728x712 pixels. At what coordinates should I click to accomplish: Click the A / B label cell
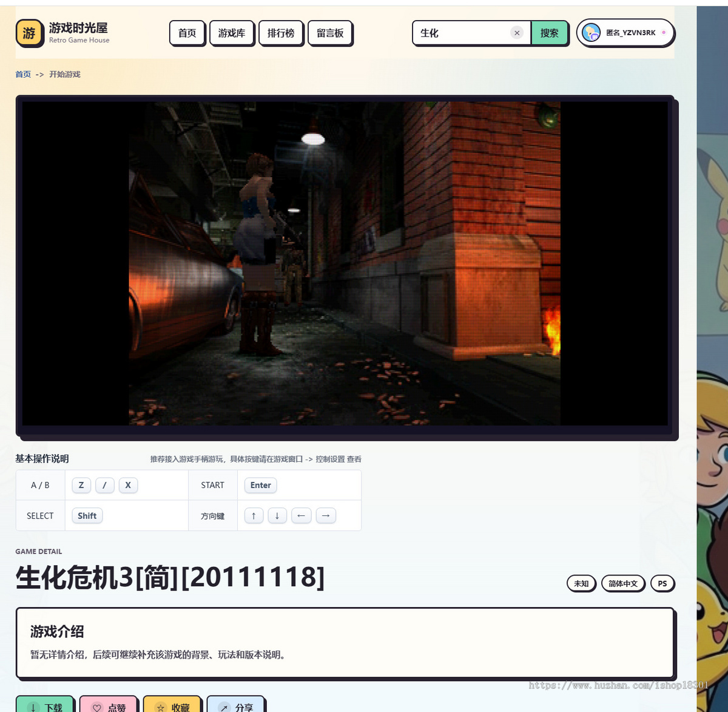point(40,485)
